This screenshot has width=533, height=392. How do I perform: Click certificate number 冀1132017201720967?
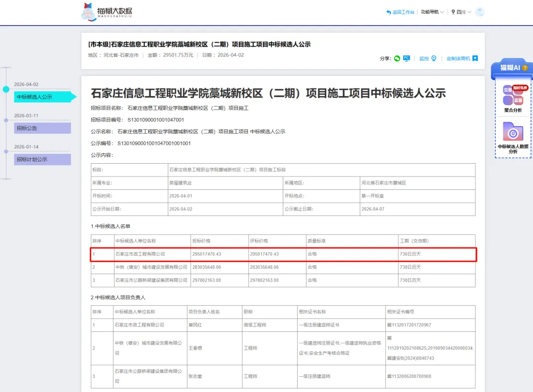pos(409,325)
